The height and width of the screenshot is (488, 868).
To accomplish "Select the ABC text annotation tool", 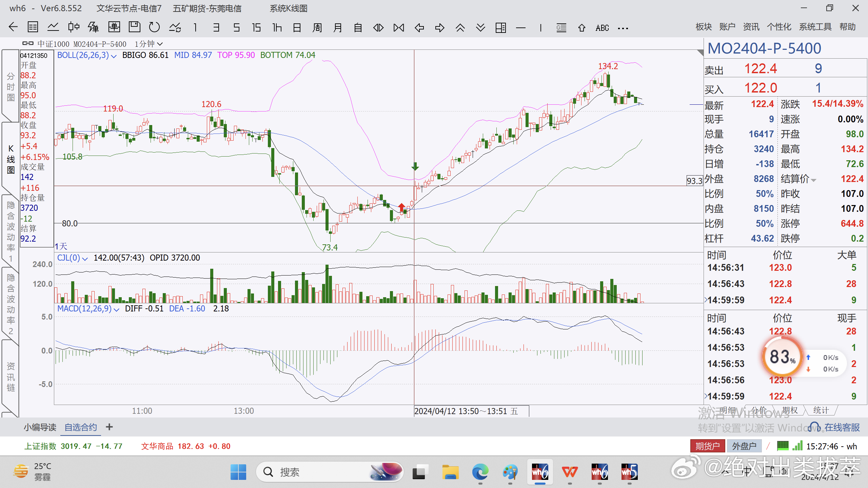I will 602,28.
